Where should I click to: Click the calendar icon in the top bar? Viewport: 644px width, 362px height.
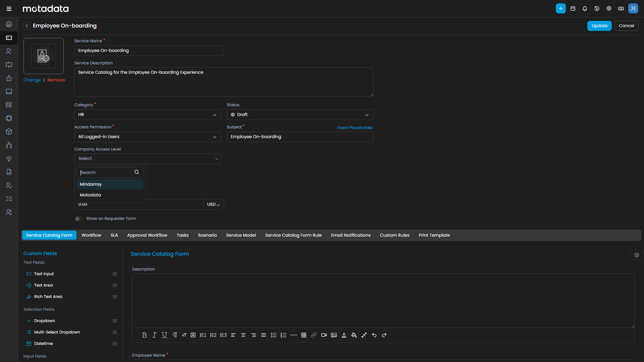click(x=573, y=8)
